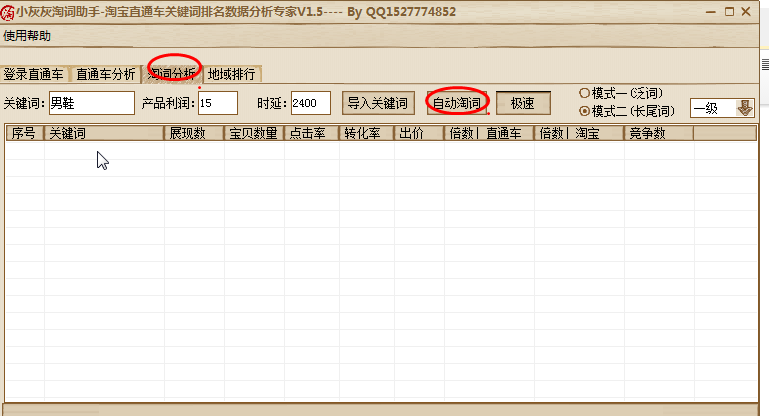Switch to the 登录直通车 tab
This screenshot has width=769, height=416.
point(34,74)
